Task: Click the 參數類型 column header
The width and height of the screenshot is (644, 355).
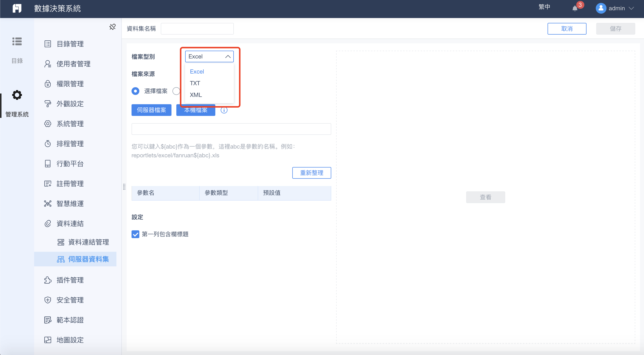Action: 228,193
